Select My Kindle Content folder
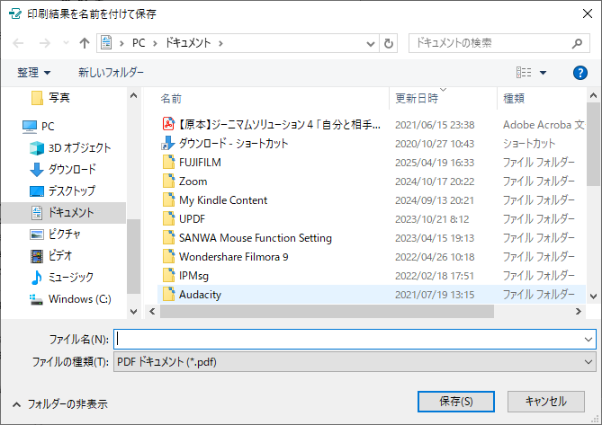 pyautogui.click(x=223, y=200)
